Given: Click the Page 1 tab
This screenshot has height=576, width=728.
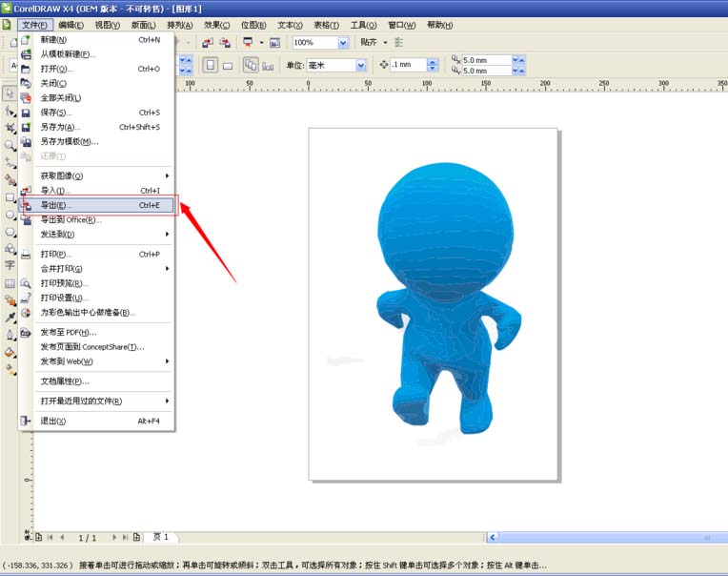Looking at the screenshot, I should coord(161,537).
